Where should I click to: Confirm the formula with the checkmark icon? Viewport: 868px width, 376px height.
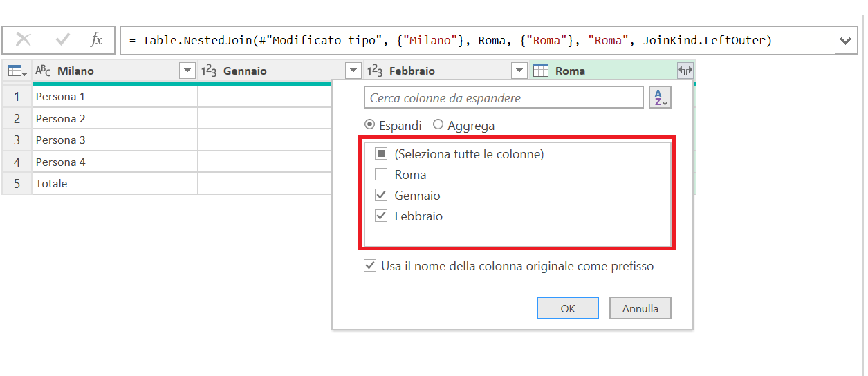tap(62, 40)
